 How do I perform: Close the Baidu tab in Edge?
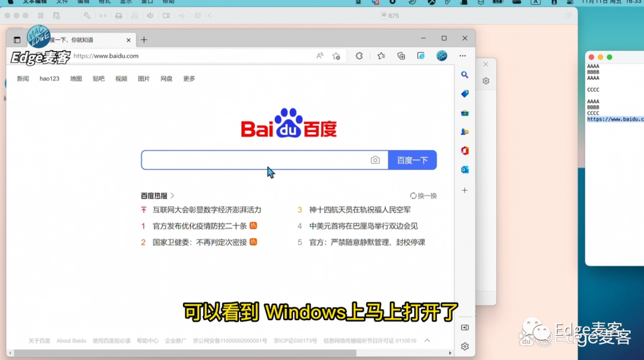pos(129,40)
